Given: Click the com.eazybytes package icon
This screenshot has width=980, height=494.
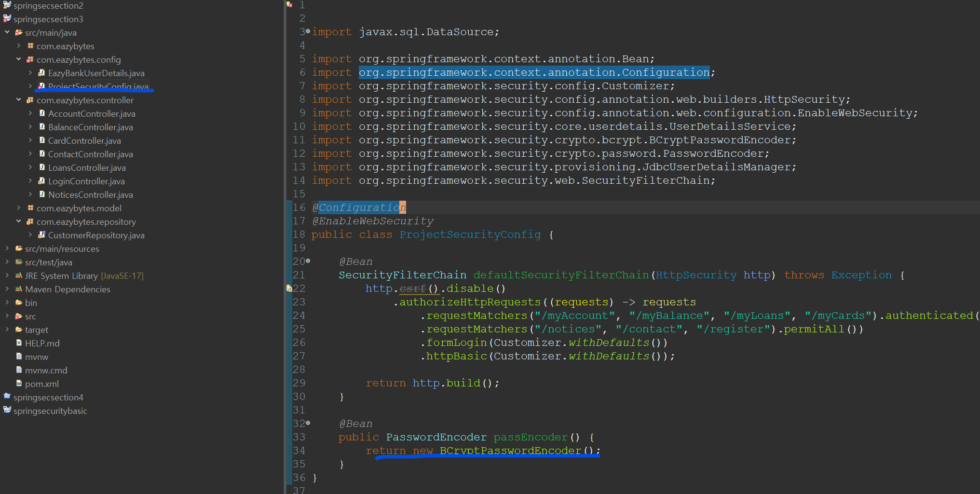Looking at the screenshot, I should coord(30,46).
